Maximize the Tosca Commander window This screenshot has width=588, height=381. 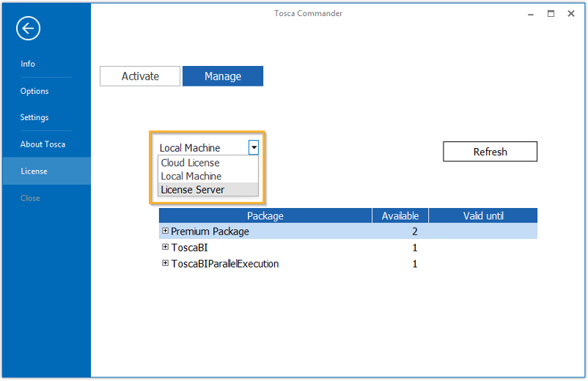551,13
